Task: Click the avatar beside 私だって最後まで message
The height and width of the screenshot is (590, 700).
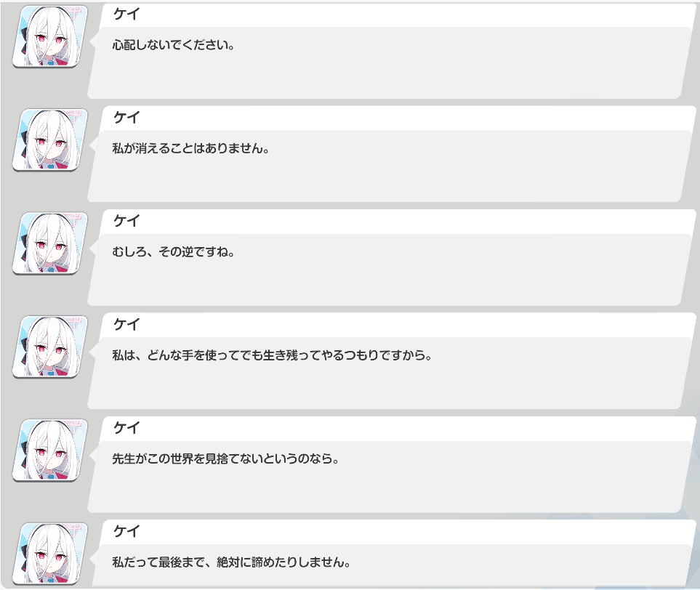Action: tap(50, 554)
